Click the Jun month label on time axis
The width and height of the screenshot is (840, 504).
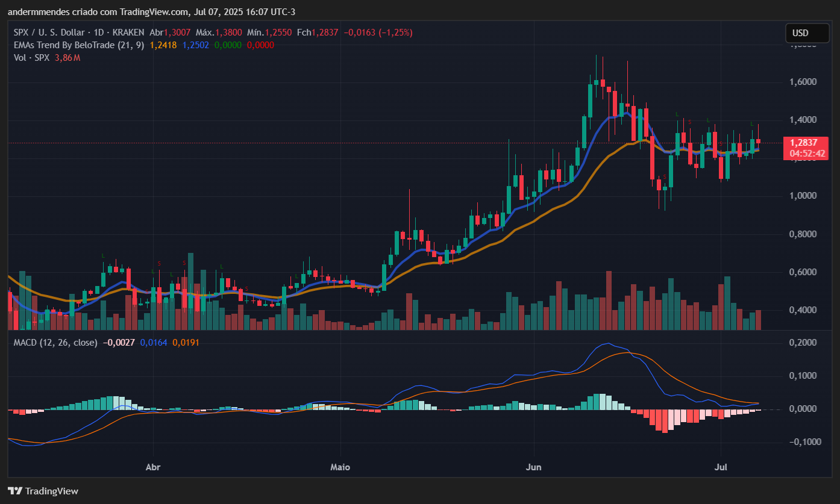(533, 467)
